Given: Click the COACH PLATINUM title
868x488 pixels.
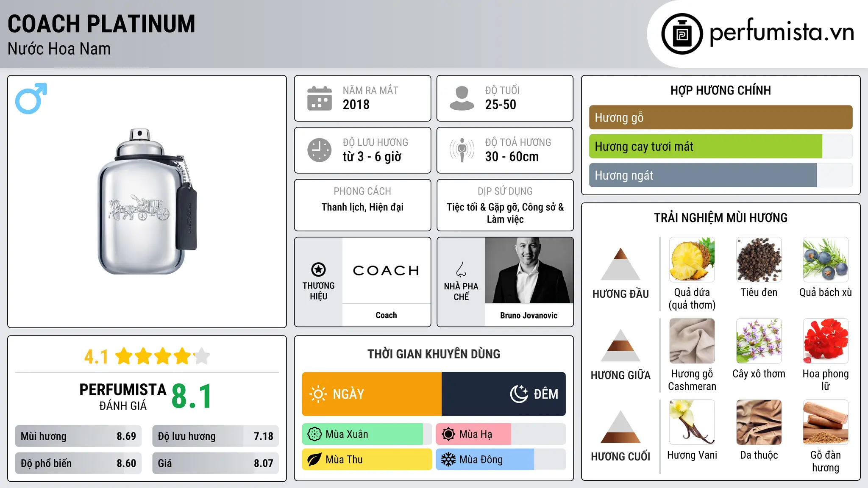Looking at the screenshot, I should pos(101,24).
